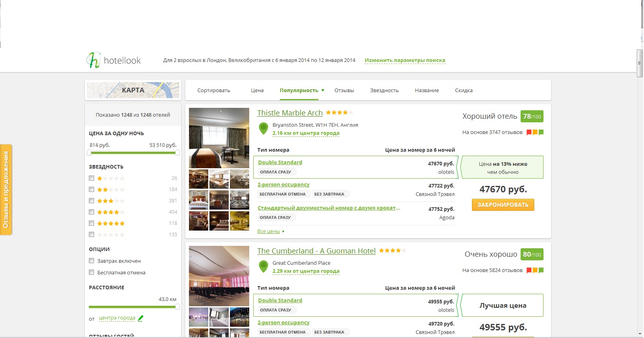This screenshot has width=644, height=338.
Task: Check the three-star rating filter
Action: pyautogui.click(x=92, y=200)
